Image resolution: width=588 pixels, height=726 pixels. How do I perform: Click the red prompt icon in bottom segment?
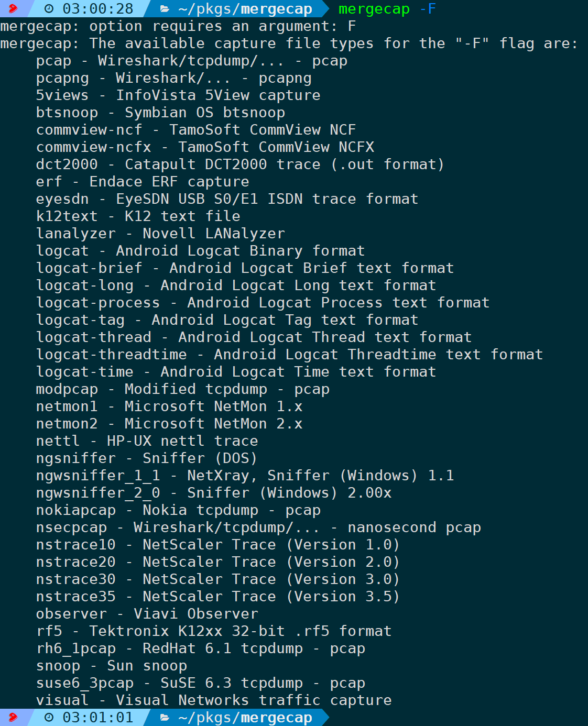click(x=13, y=717)
